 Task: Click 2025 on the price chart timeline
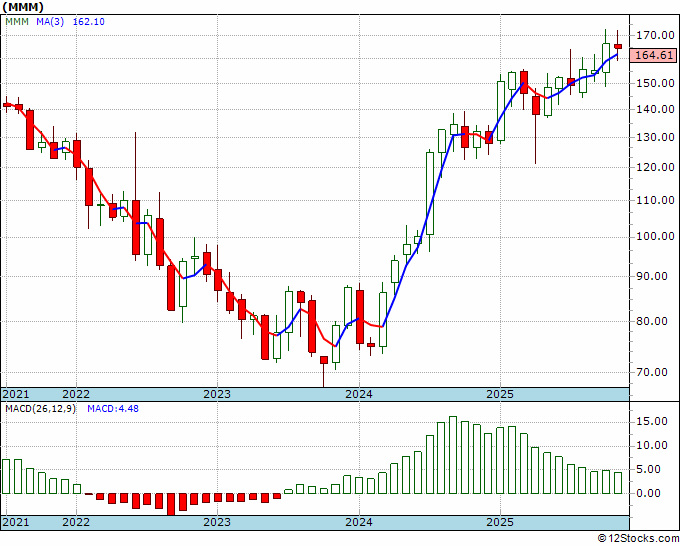tap(500, 394)
